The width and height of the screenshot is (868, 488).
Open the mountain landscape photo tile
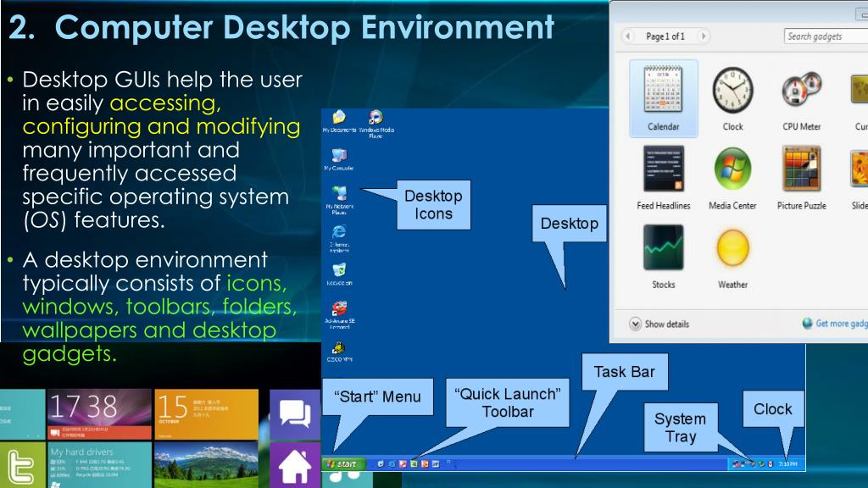(x=206, y=465)
